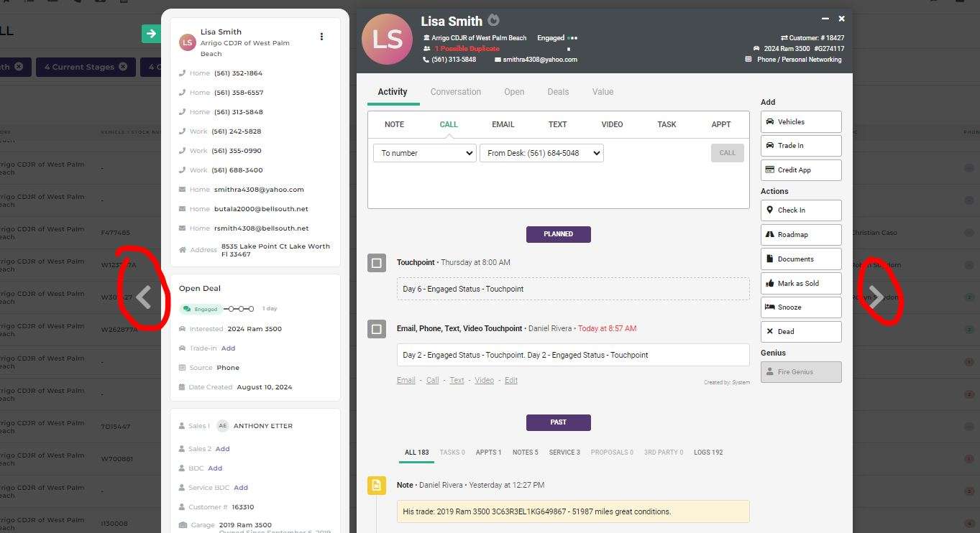The height and width of the screenshot is (533, 980).
Task: Click the Video link under Day 2 touchpoint
Action: [485, 381]
